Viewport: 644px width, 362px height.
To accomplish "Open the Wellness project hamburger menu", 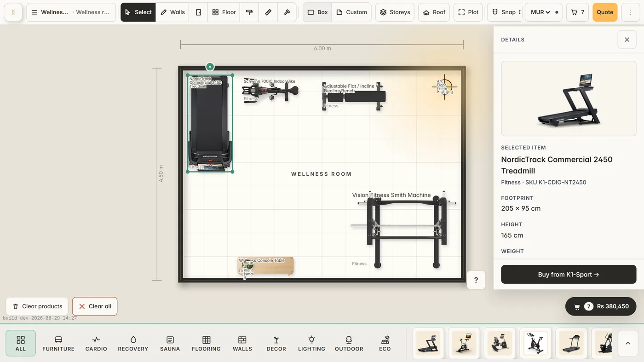I will (34, 12).
